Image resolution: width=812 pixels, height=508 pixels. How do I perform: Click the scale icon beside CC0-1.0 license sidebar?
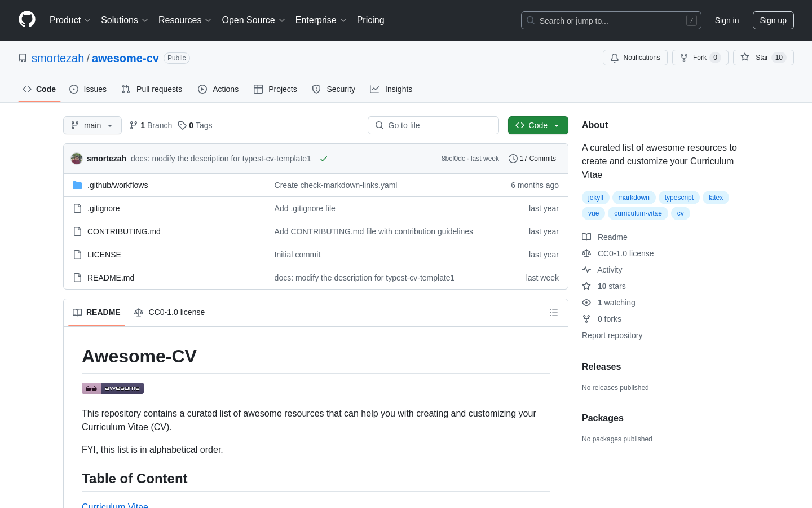tap(586, 253)
